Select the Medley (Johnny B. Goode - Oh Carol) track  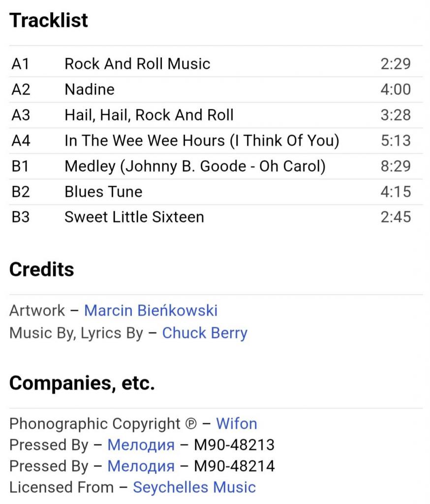[x=195, y=166]
